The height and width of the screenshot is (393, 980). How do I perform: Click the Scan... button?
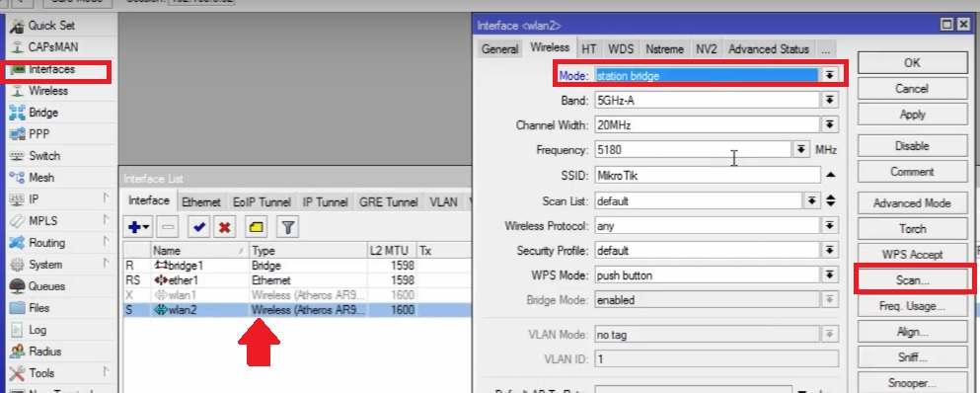[912, 280]
